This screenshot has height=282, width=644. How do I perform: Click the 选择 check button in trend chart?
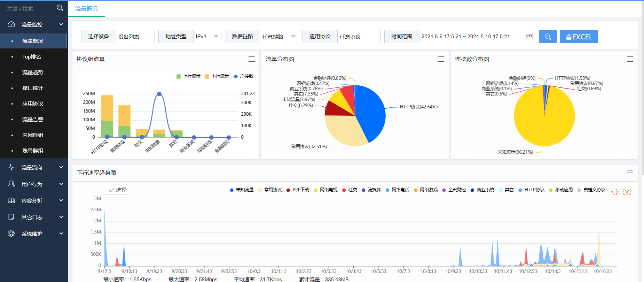tap(117, 190)
